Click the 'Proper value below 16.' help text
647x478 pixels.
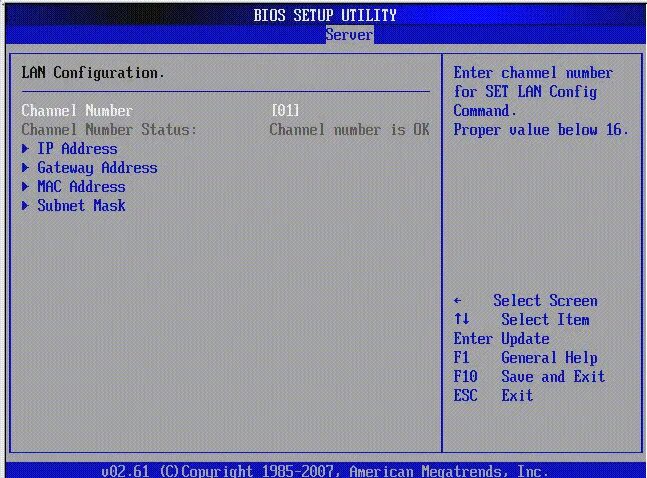point(541,130)
